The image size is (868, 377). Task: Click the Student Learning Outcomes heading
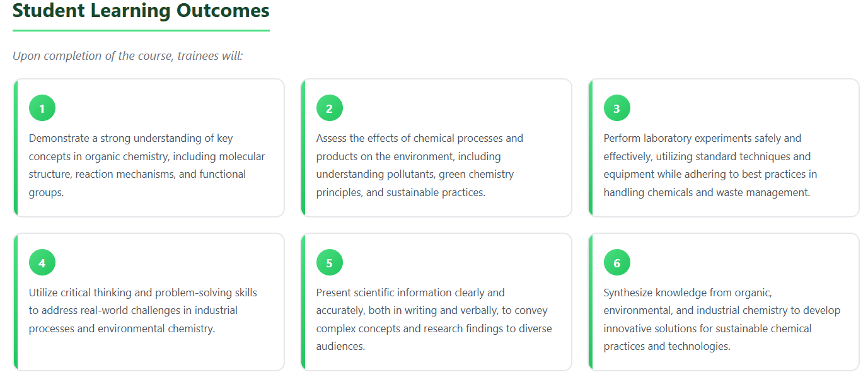tap(141, 11)
